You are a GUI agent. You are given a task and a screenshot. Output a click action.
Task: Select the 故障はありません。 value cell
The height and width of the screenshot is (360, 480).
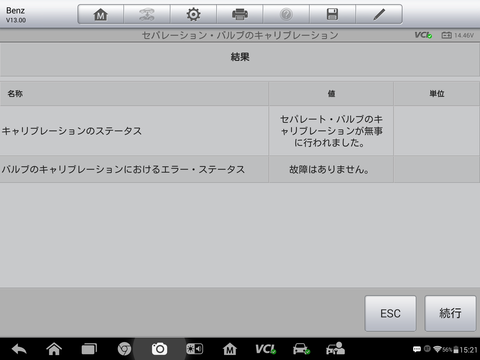tap(331, 169)
